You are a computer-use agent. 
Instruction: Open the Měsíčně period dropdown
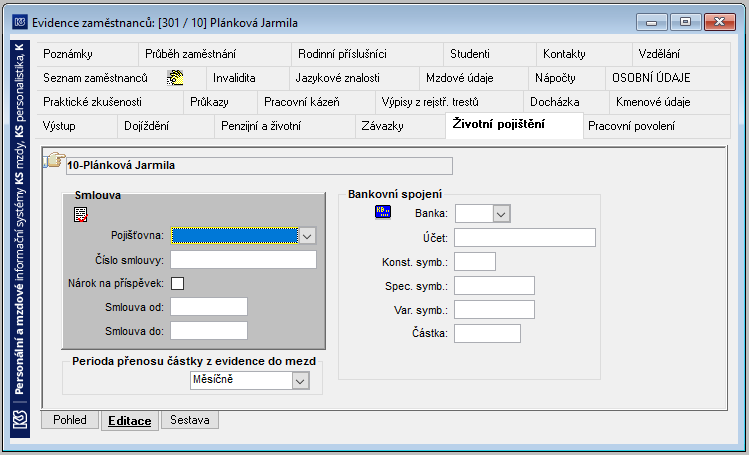(300, 381)
